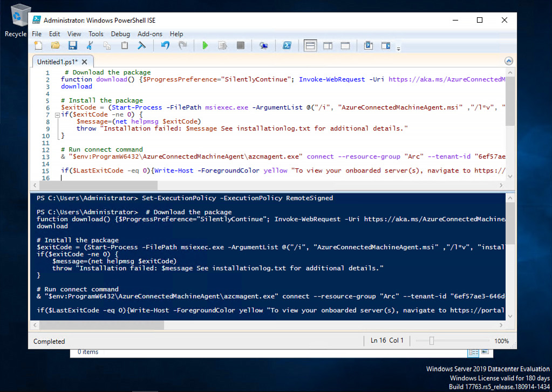The image size is (552, 392).
Task: Expand the toolbar overflow options arrow
Action: pos(399,49)
